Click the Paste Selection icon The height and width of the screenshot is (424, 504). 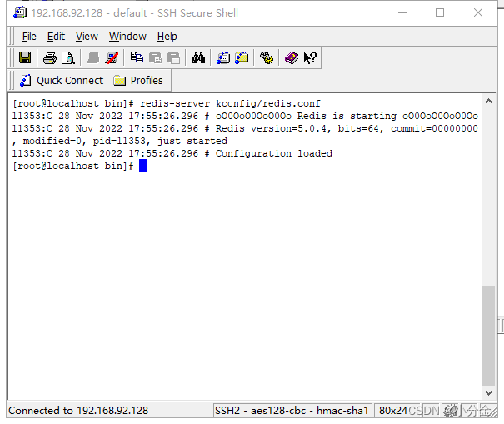pyautogui.click(x=174, y=58)
